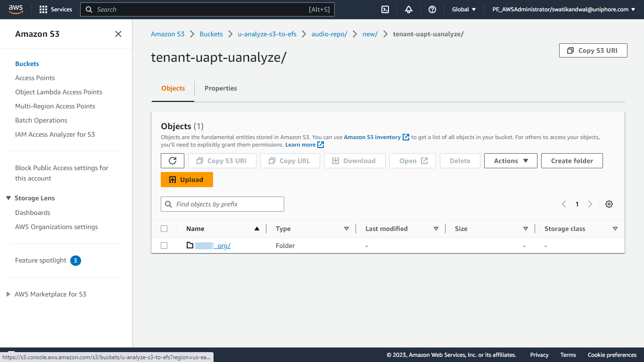644x362 pixels.
Task: Go to Amazon S3 breadcrumb
Action: click(167, 34)
